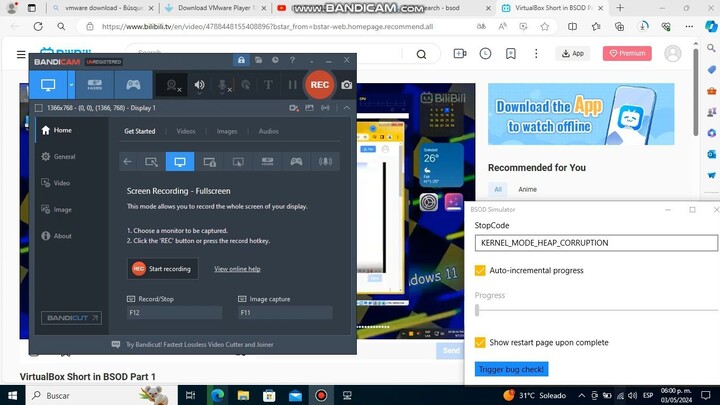720x405 pixels.
Task: Switch to HDMI device recording mode
Action: click(95, 85)
